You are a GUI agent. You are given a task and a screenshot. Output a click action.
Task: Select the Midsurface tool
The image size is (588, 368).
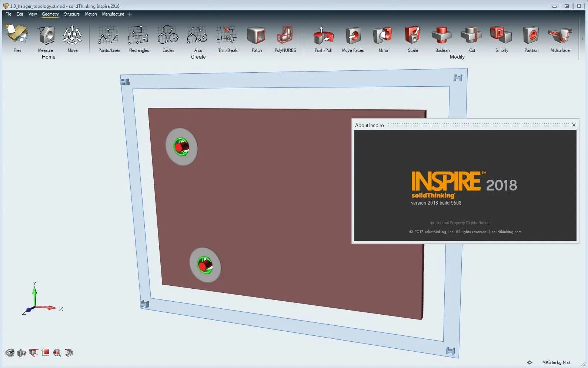[x=560, y=36]
